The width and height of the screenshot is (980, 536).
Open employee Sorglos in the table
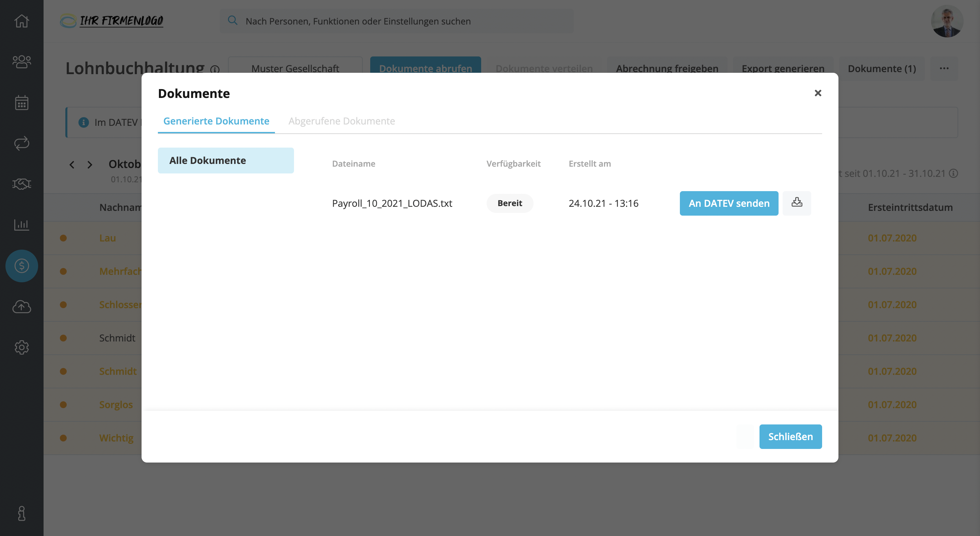pos(116,404)
